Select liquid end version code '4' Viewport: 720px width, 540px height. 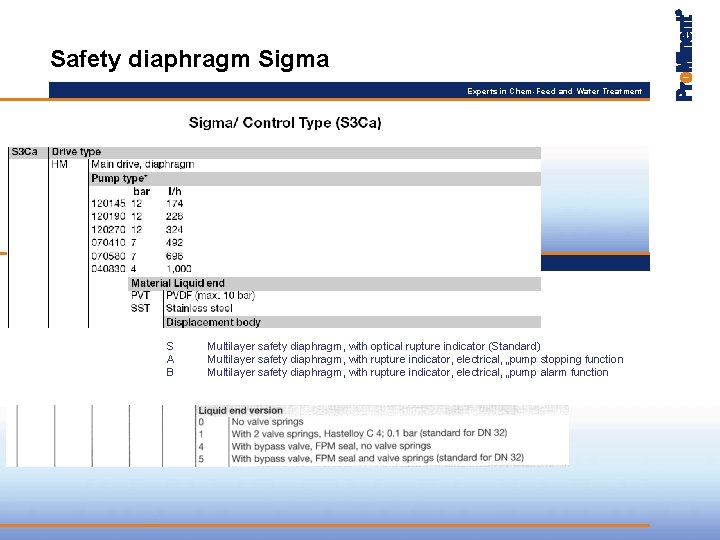201,446
